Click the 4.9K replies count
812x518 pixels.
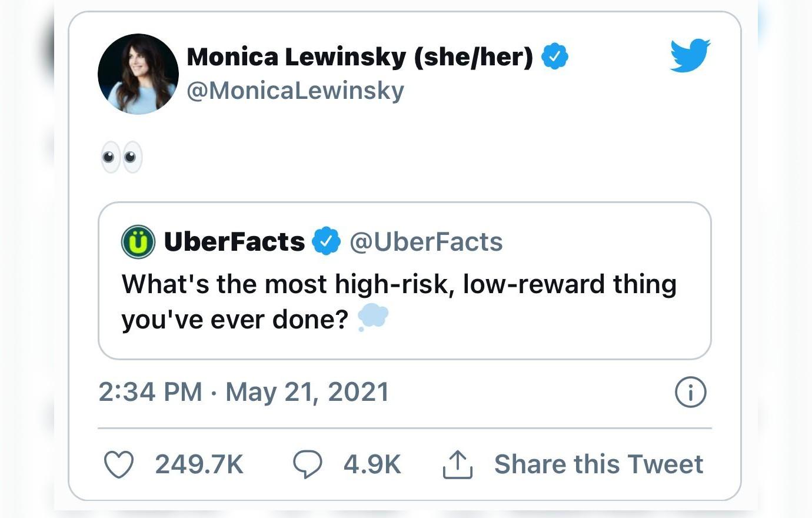point(371,464)
